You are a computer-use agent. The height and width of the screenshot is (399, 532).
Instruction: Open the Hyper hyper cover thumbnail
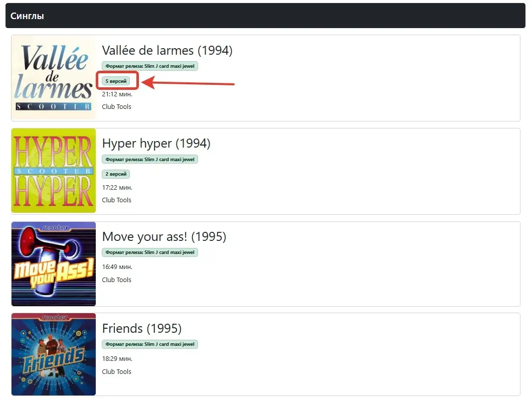[54, 171]
